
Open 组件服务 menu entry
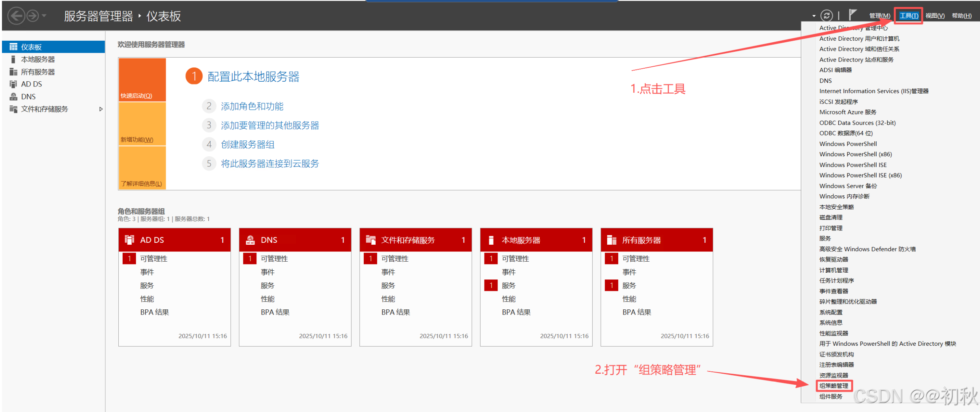(x=831, y=396)
